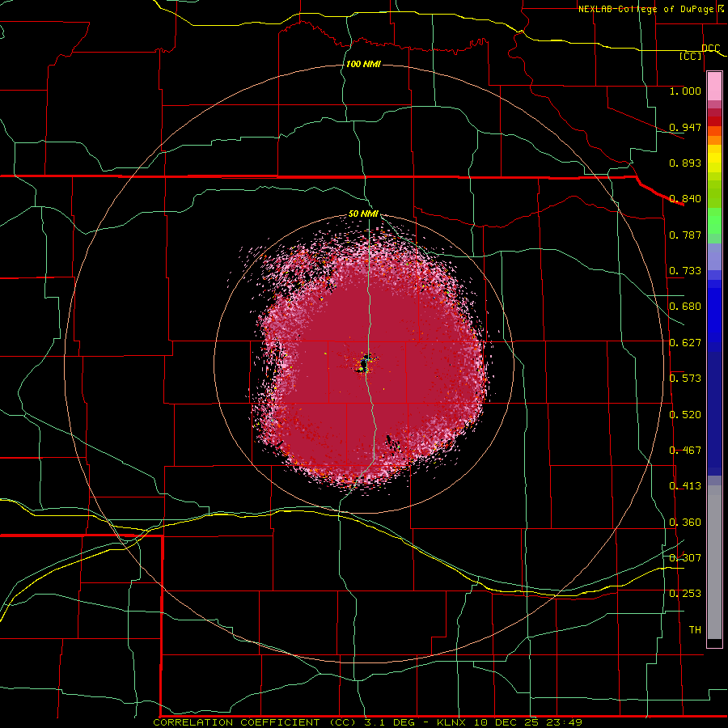This screenshot has width=728, height=728.
Task: Click the NEXLAB-College of DuPage watermark text
Action: click(650, 9)
